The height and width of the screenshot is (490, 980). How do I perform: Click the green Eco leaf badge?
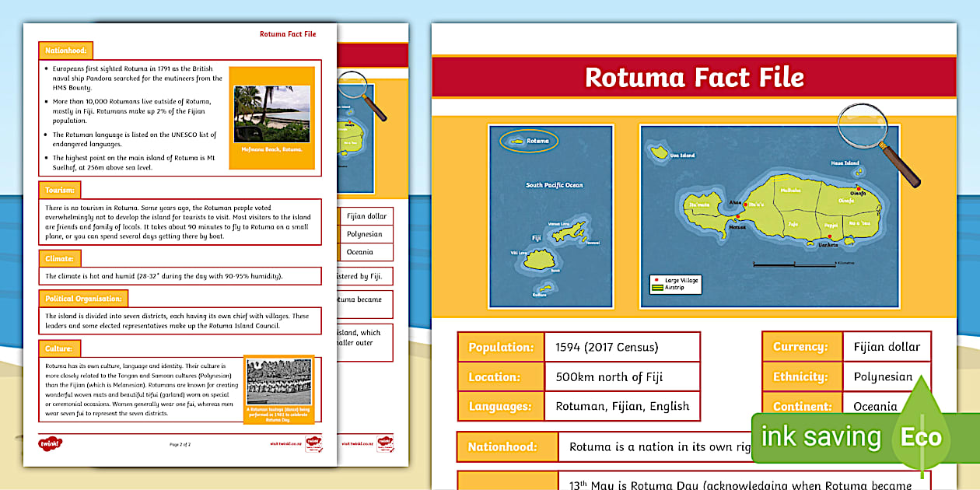[921, 436]
